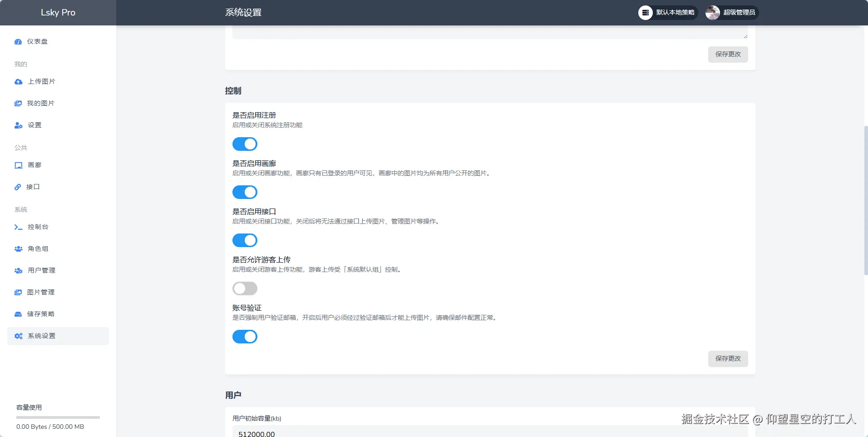Open the 默认本地策略 strategy selector
This screenshot has height=437, width=868.
pyautogui.click(x=668, y=13)
